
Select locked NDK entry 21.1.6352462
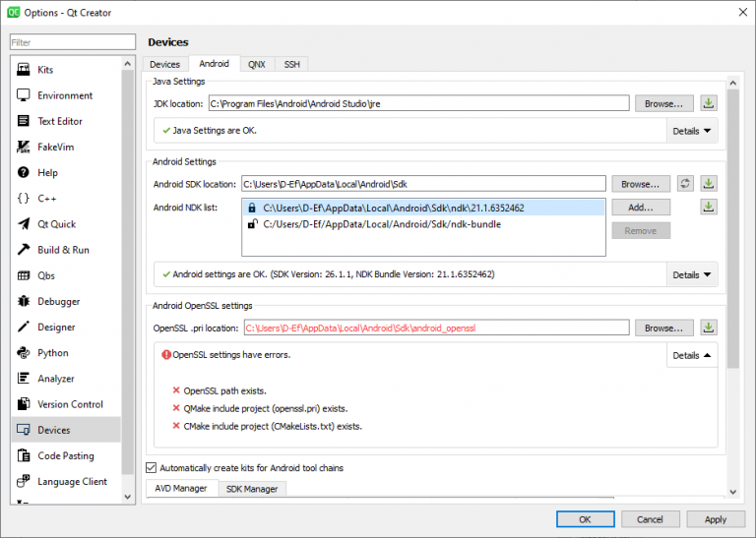(x=423, y=209)
